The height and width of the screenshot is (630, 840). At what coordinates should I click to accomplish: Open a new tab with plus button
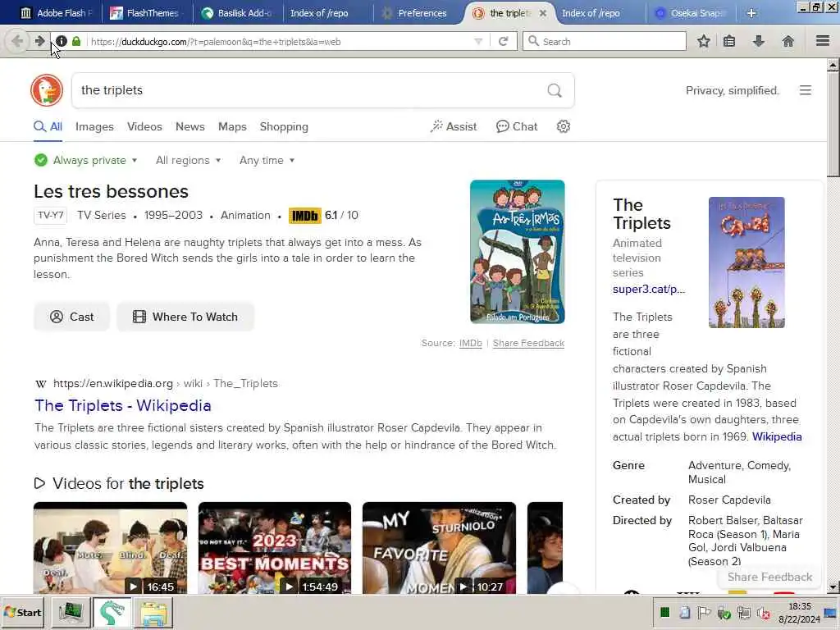pos(751,13)
